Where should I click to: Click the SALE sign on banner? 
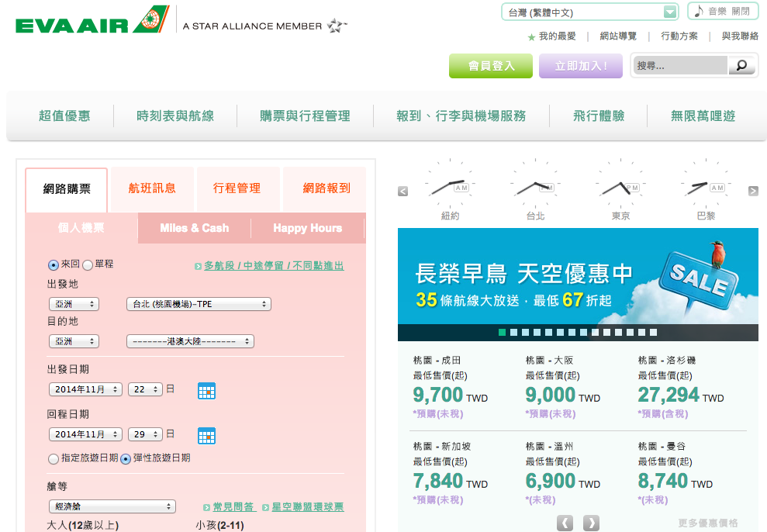pyautogui.click(x=699, y=280)
